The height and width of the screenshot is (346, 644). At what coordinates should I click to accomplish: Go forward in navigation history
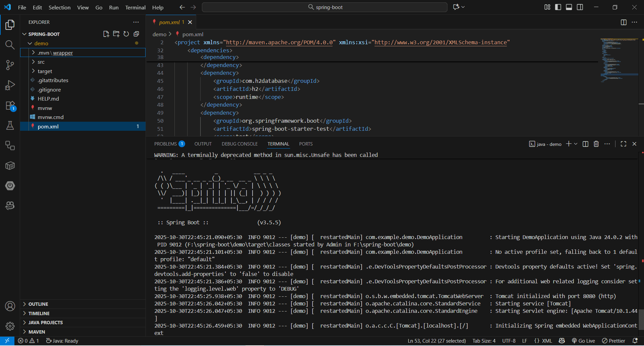pos(193,7)
